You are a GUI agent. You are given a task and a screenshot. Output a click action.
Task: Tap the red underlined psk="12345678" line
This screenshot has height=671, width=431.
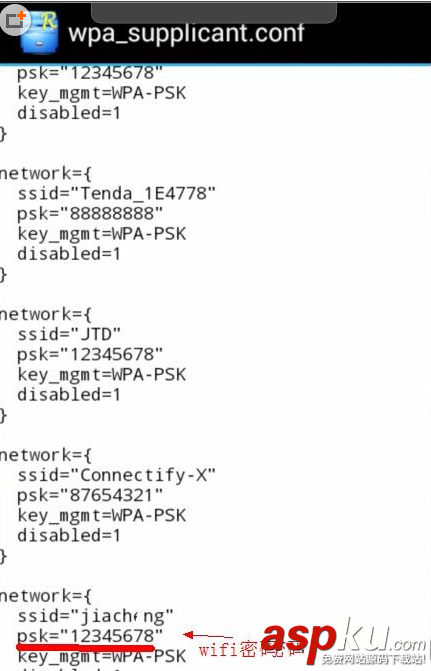pos(90,636)
